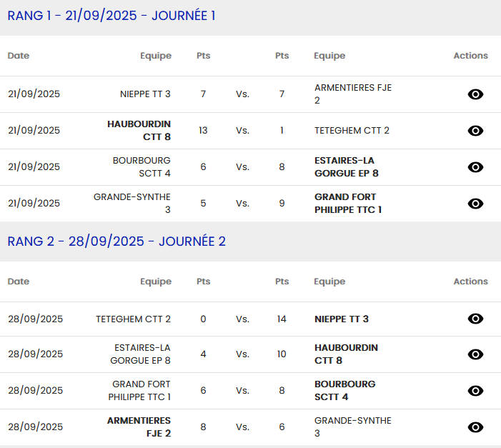This screenshot has width=501, height=448.
Task: Click the Date column header in Rang 2
Action: pos(19,282)
